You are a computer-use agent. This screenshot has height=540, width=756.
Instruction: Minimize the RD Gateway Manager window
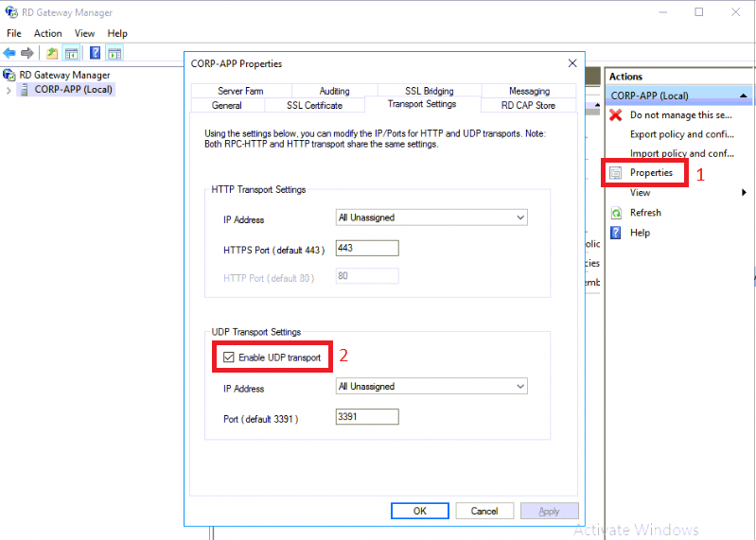663,12
